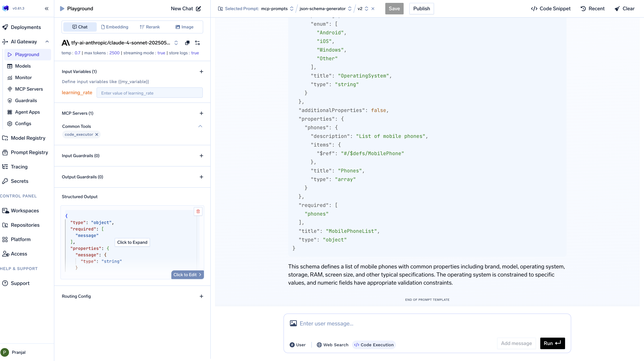Screen dimensions: 644x361
Task: Clear selected prompt with X icon
Action: pyautogui.click(x=373, y=8)
